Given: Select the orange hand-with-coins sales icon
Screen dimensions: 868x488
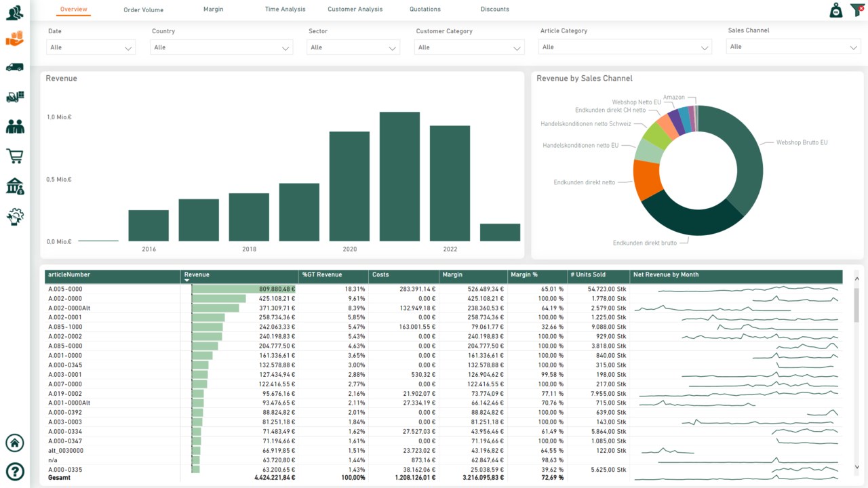Looking at the screenshot, I should pos(14,38).
